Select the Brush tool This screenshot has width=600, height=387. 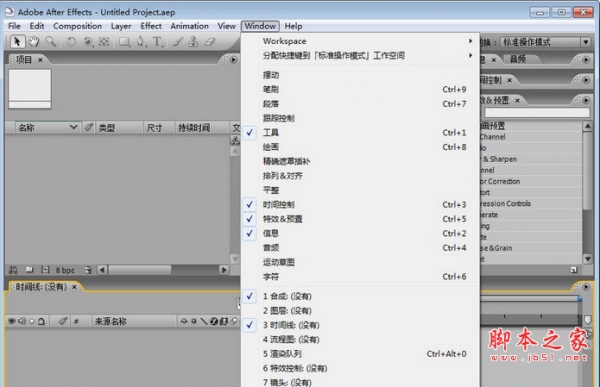(x=178, y=42)
